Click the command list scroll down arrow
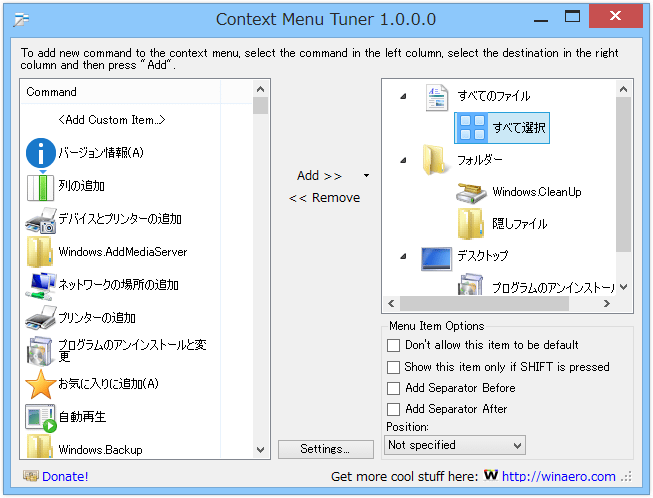Viewport: 653px width, 498px height. (261, 450)
